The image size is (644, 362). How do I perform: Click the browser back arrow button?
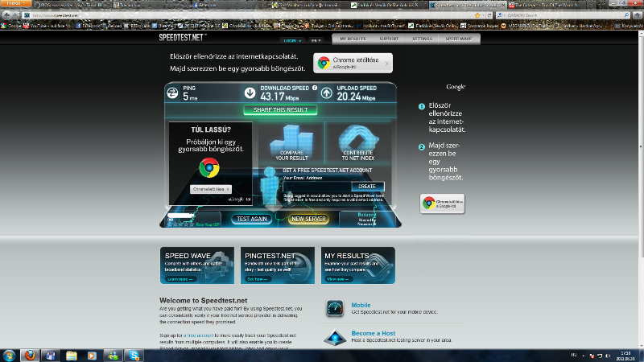pyautogui.click(x=6, y=15)
